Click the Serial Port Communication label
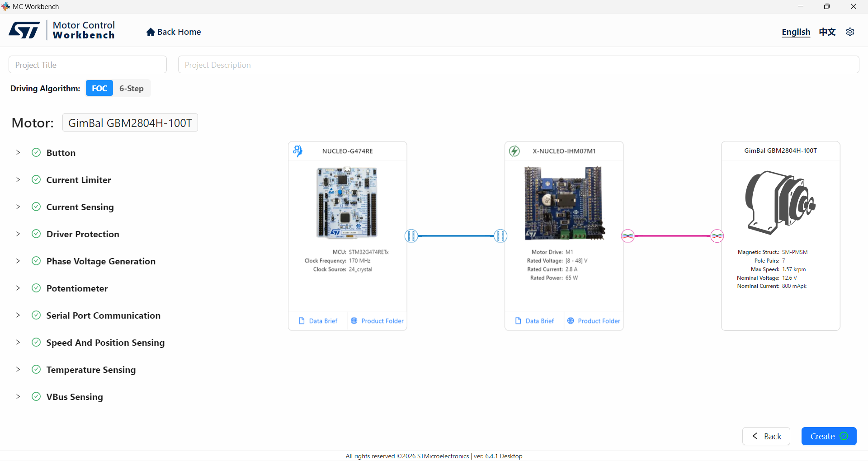The width and height of the screenshot is (868, 461). pyautogui.click(x=104, y=315)
